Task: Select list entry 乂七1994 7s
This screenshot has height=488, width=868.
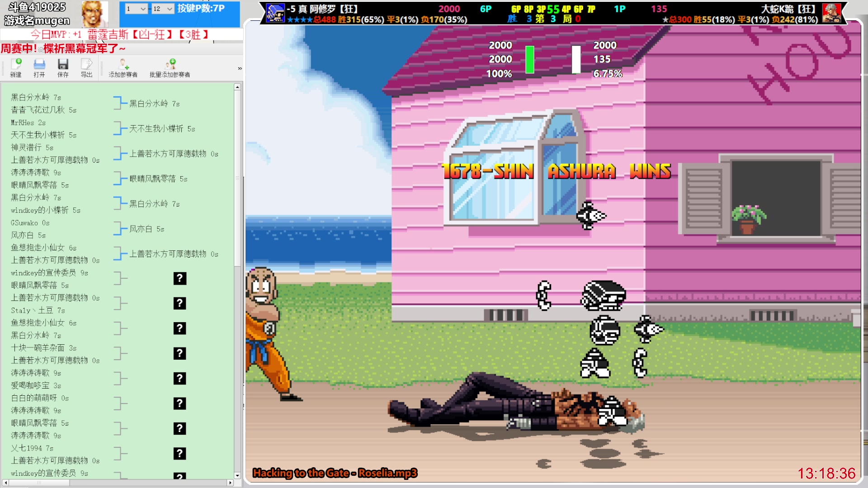Action: coord(32,448)
